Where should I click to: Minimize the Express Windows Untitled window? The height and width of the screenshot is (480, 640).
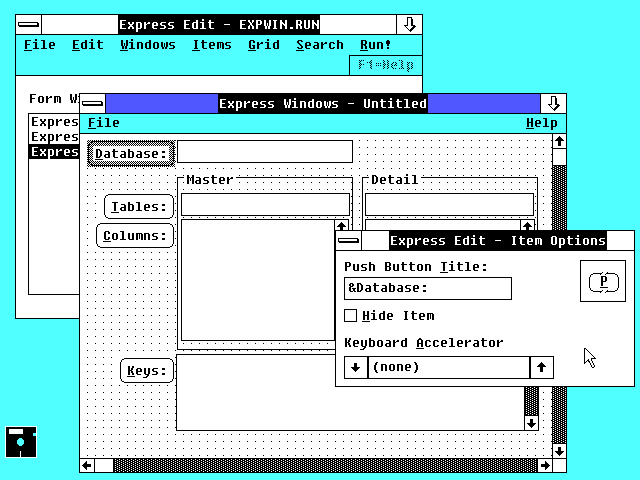[553, 103]
